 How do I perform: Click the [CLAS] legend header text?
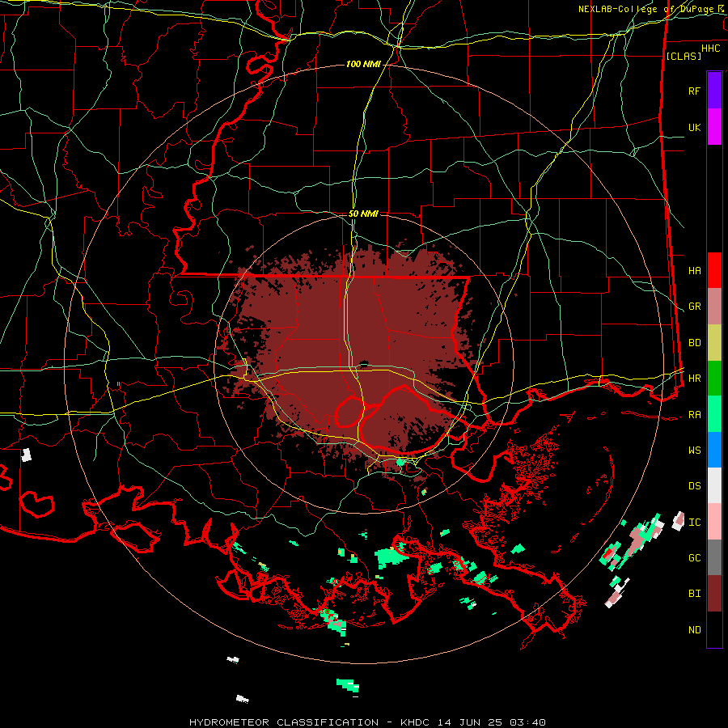684,56
